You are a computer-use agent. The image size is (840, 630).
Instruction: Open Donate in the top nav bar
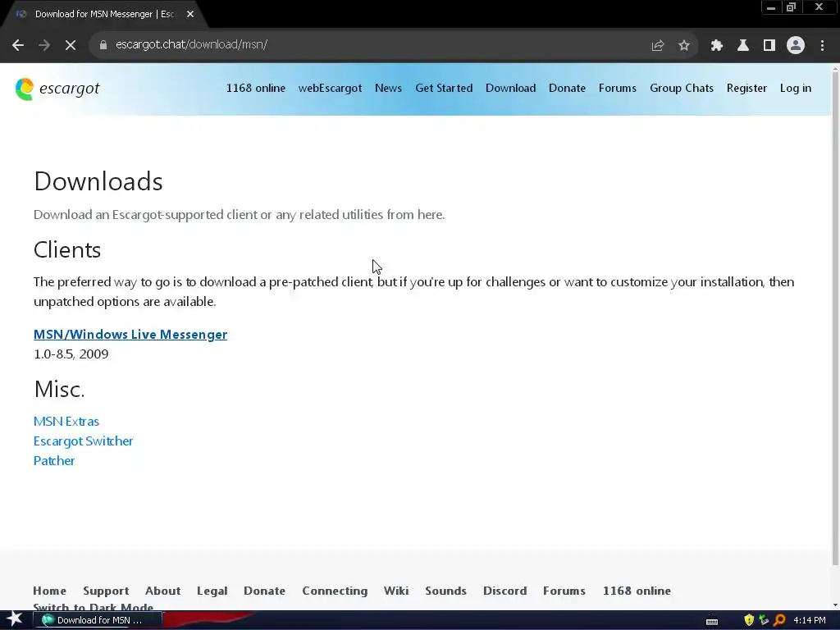click(x=568, y=89)
